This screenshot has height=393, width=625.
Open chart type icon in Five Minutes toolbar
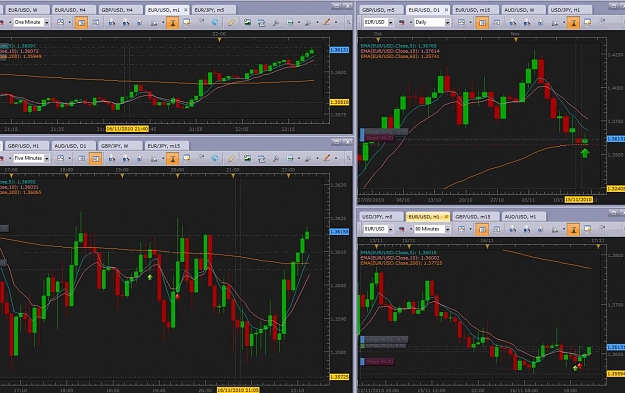pyautogui.click(x=60, y=158)
